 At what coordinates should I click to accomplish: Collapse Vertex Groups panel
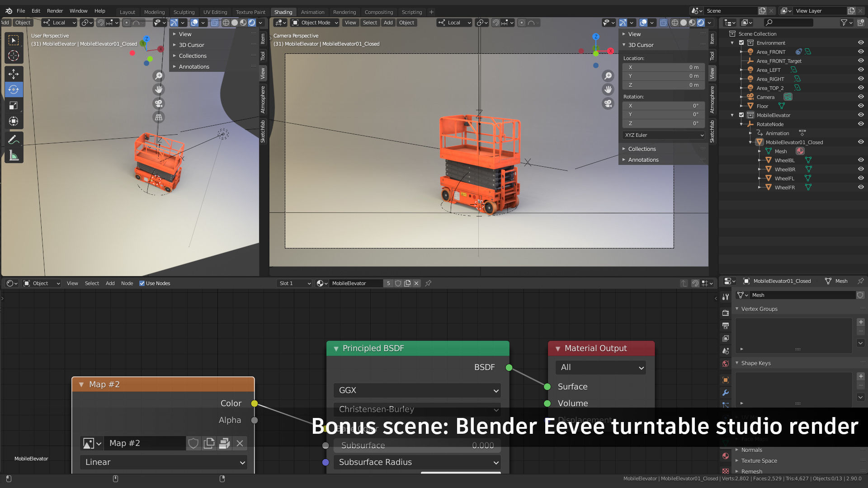click(759, 309)
